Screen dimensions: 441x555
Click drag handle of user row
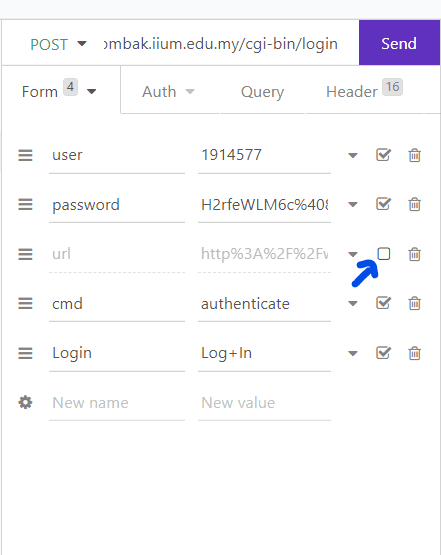coord(25,155)
